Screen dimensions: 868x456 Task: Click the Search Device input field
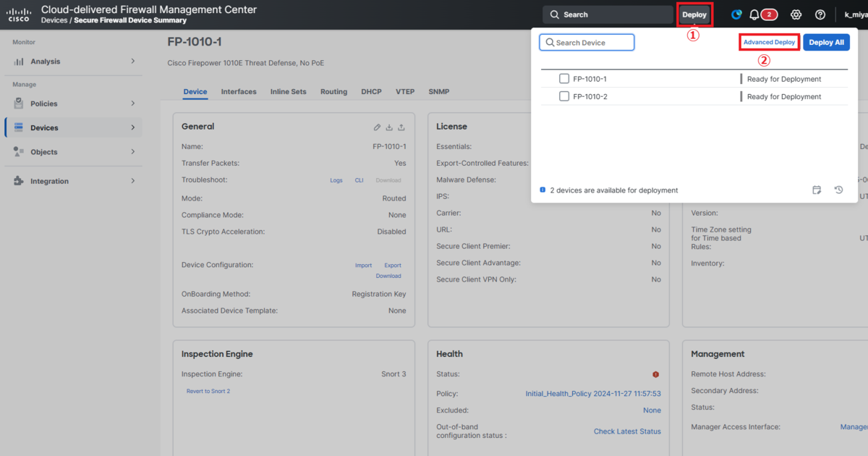(587, 43)
